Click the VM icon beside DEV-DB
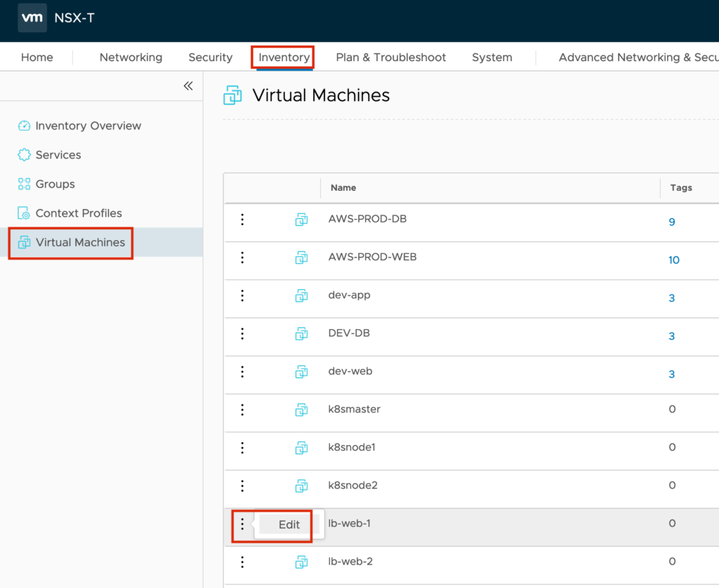 301,333
